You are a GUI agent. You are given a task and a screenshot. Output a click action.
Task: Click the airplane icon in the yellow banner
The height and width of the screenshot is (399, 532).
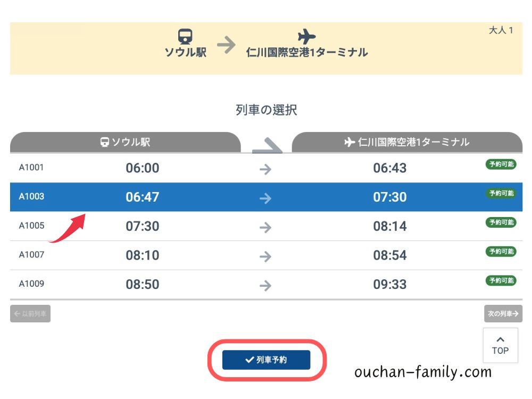pyautogui.click(x=307, y=36)
